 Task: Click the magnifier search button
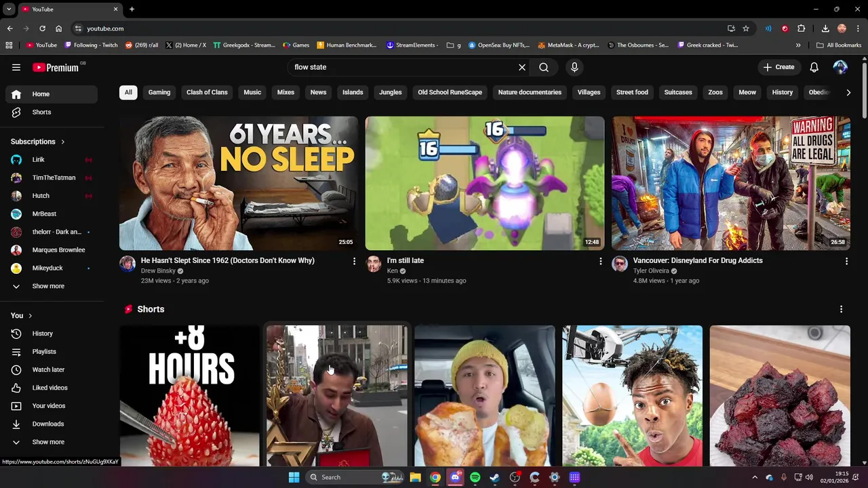(x=544, y=67)
